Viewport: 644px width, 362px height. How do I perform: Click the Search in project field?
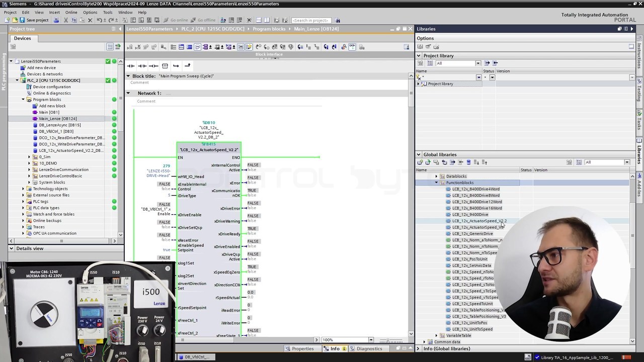(x=310, y=20)
